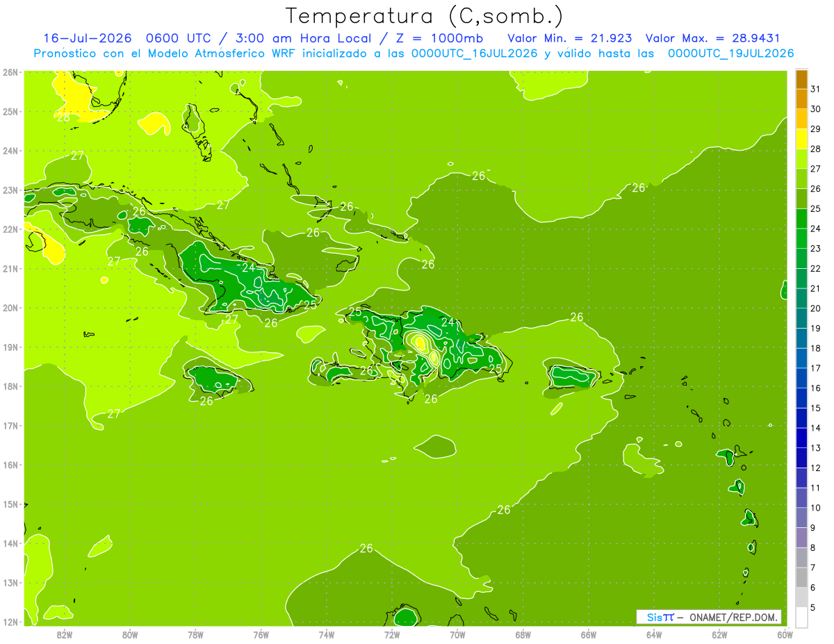Click longitude axis label '70W'
The image size is (834, 644).
point(457,635)
